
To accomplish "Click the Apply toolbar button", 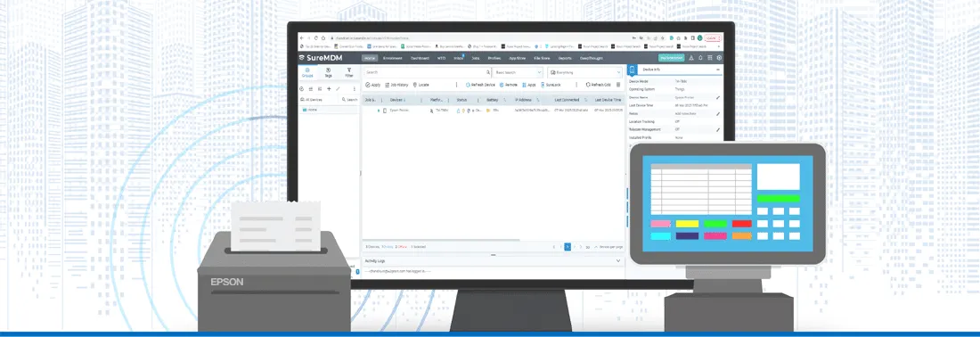I will [x=373, y=85].
